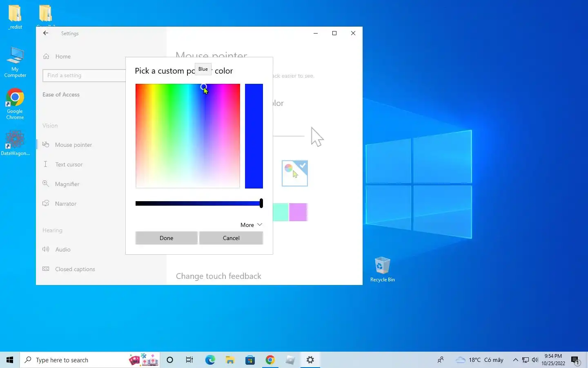Click the Text cursor sidebar icon
The height and width of the screenshot is (368, 588).
[x=46, y=164]
